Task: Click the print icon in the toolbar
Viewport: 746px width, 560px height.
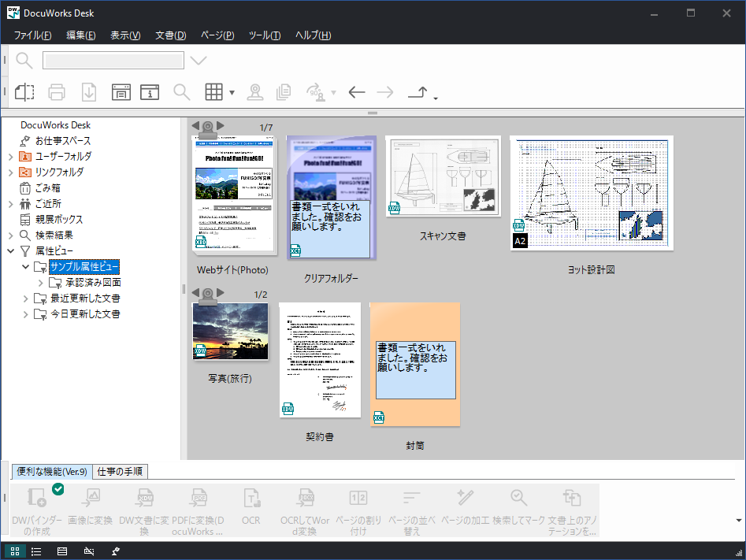Action: point(56,92)
